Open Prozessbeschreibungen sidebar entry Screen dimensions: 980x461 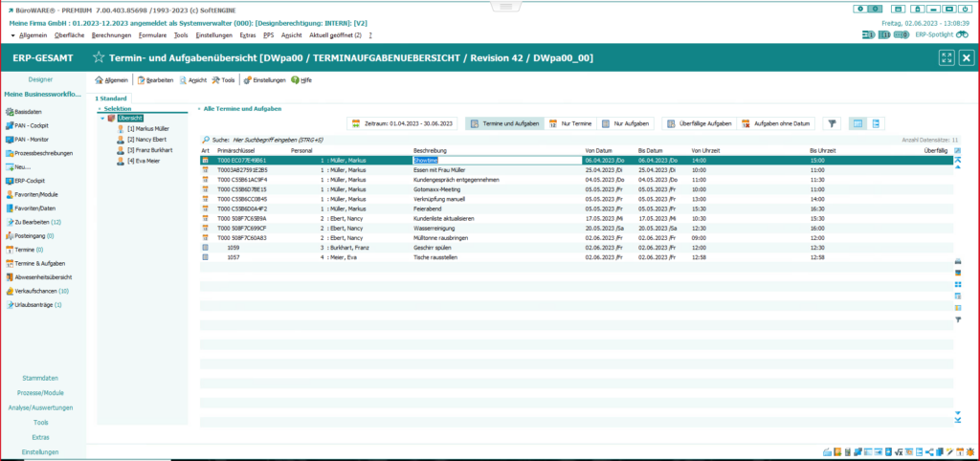pos(38,153)
